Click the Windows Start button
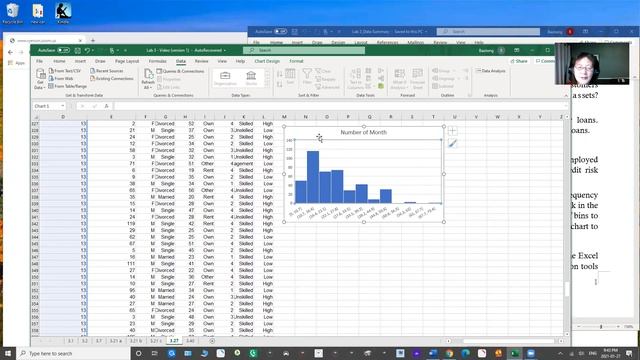 click(x=8, y=353)
